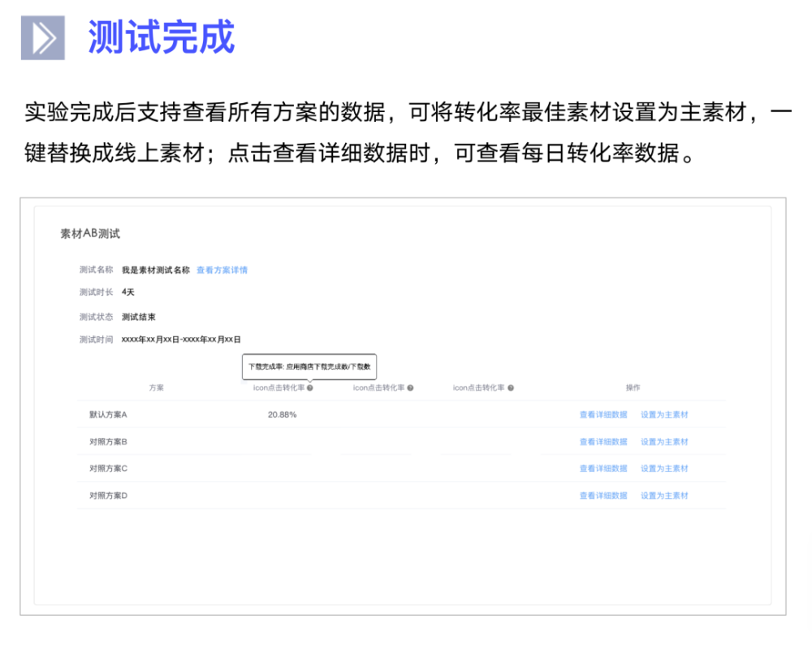Image resolution: width=812 pixels, height=654 pixels.
Task: View 查看详细数据 for 对照方案D
Action: point(603,496)
